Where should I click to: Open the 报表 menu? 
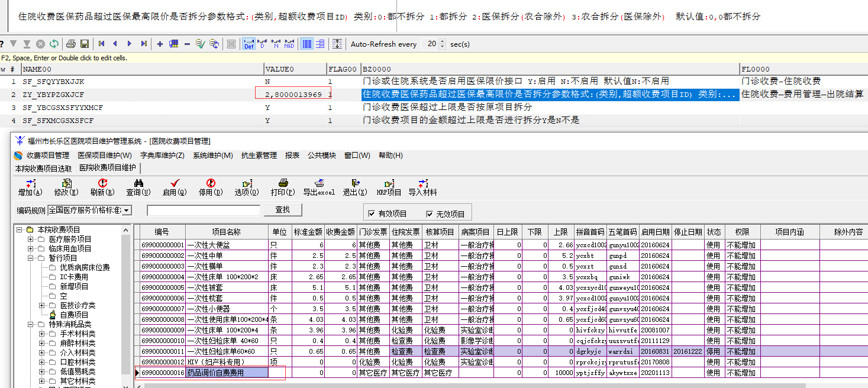pyautogui.click(x=292, y=156)
